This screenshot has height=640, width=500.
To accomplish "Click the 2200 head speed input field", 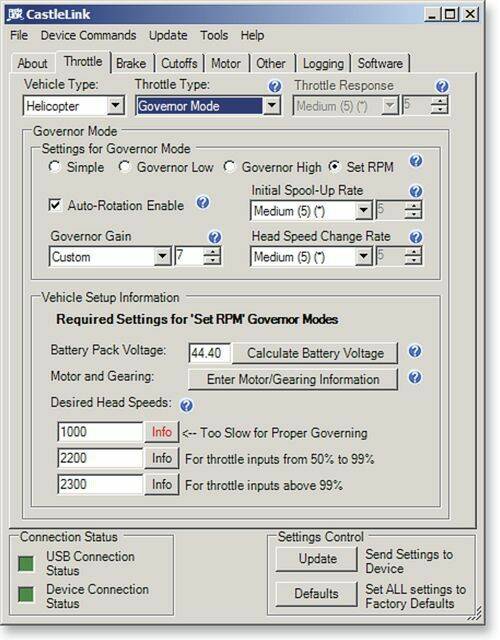I will [x=100, y=458].
